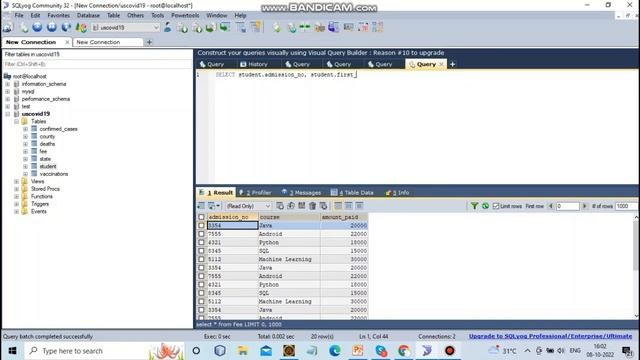Viewport: 640px width, 360px height.
Task: Click the execute all queries double-arrow icon
Action: coord(52,27)
